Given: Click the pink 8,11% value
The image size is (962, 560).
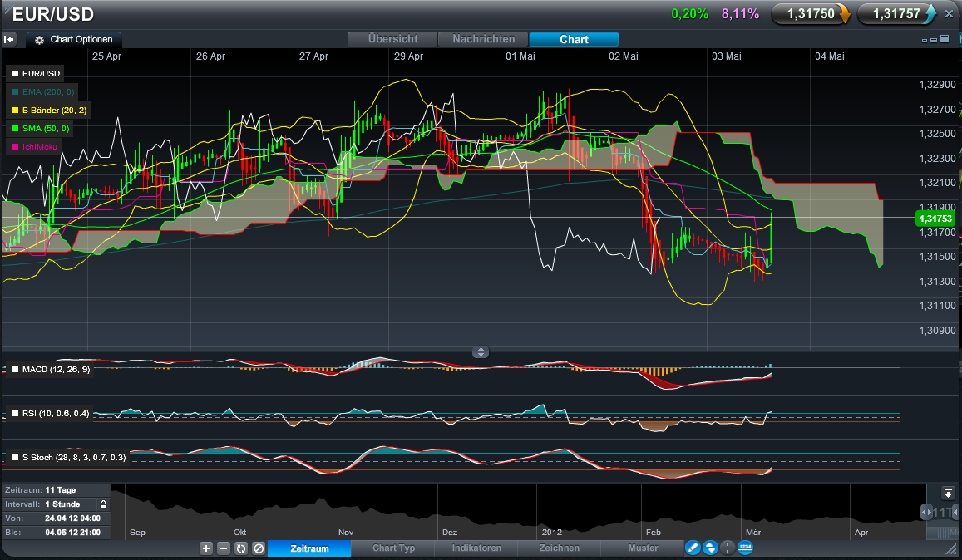Looking at the screenshot, I should pos(740,14).
